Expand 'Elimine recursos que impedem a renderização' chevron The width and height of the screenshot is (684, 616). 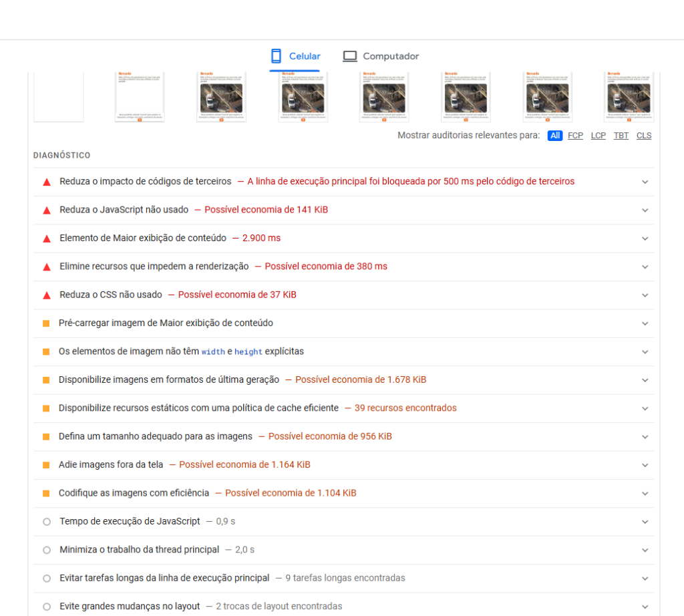[645, 267]
